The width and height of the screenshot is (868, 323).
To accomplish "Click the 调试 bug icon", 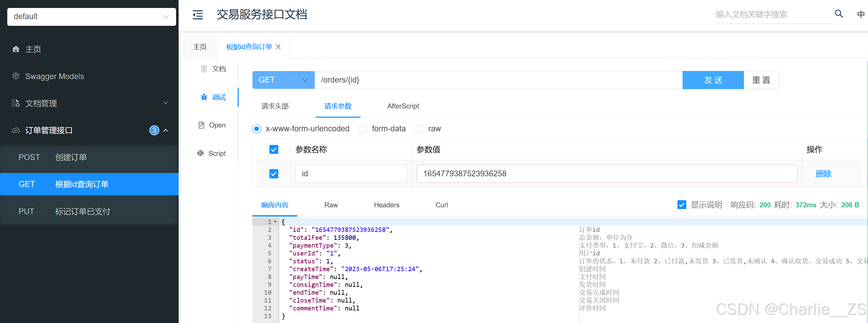I will point(204,97).
